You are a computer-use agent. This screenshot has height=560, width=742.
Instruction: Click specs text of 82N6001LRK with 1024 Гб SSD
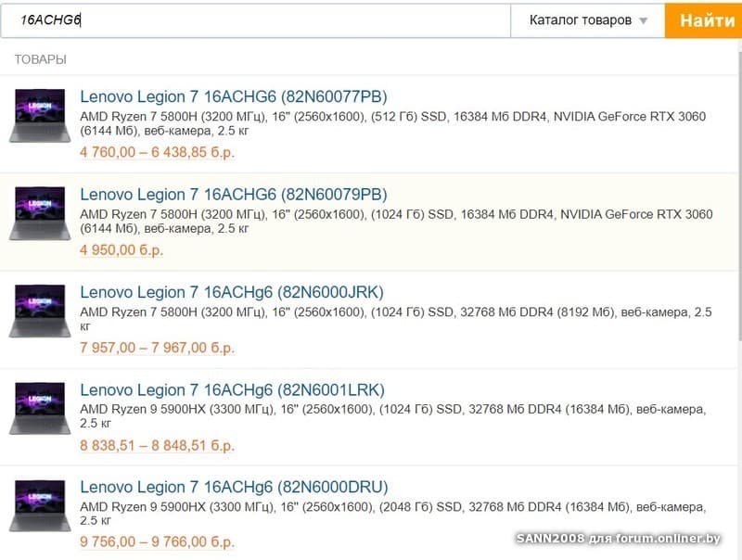click(392, 416)
